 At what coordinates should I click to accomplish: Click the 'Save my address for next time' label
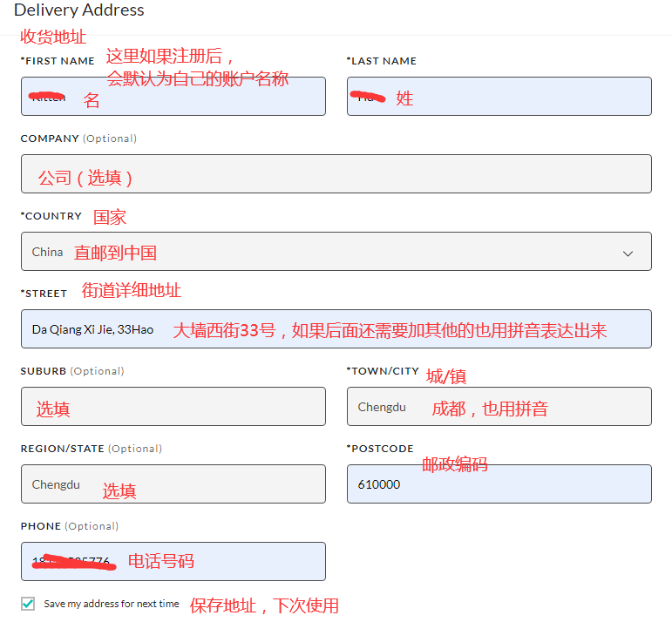pyautogui.click(x=112, y=604)
